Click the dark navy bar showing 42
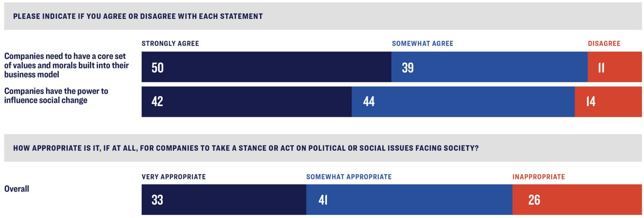644x218 pixels. click(247, 102)
